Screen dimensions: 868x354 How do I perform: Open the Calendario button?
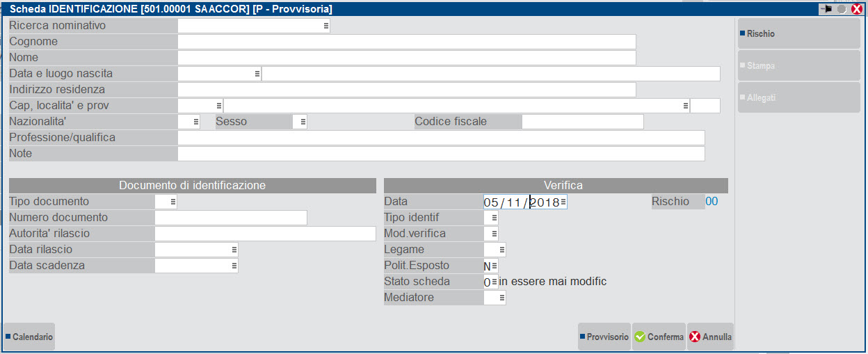pos(29,337)
